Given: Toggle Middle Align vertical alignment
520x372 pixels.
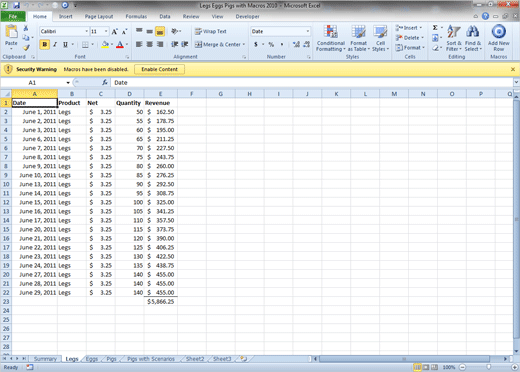Looking at the screenshot, I should (150, 31).
